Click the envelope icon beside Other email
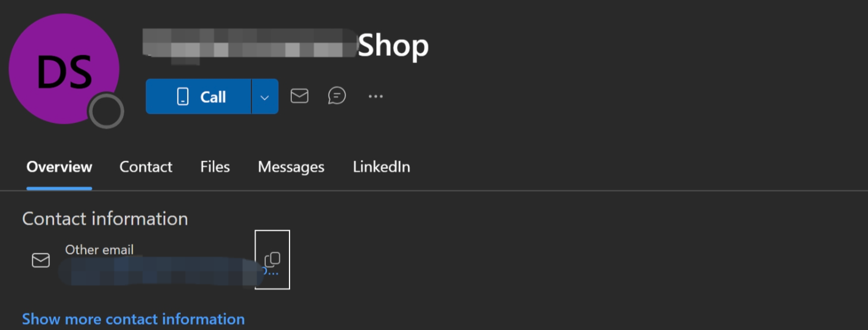868x330 pixels. tap(40, 260)
